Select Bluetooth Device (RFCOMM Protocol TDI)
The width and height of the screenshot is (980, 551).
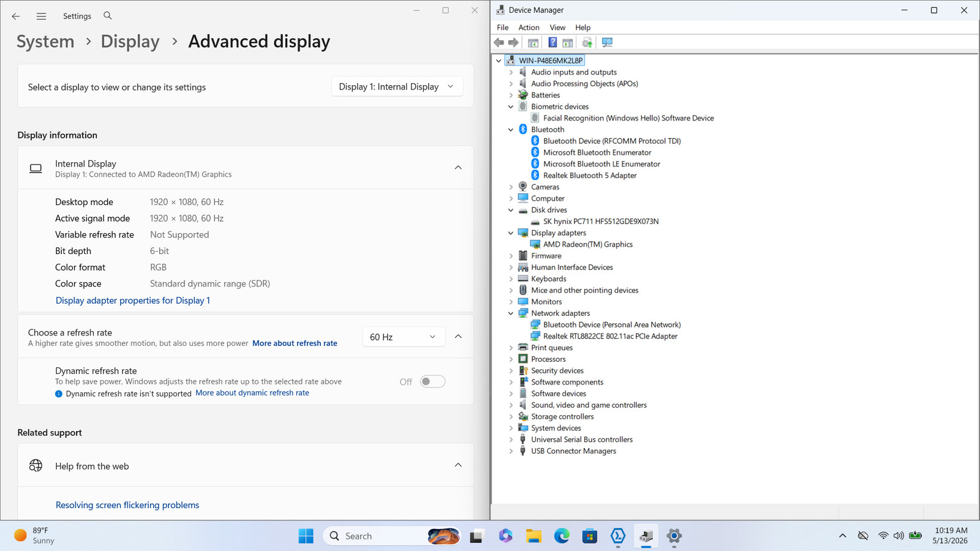click(612, 141)
